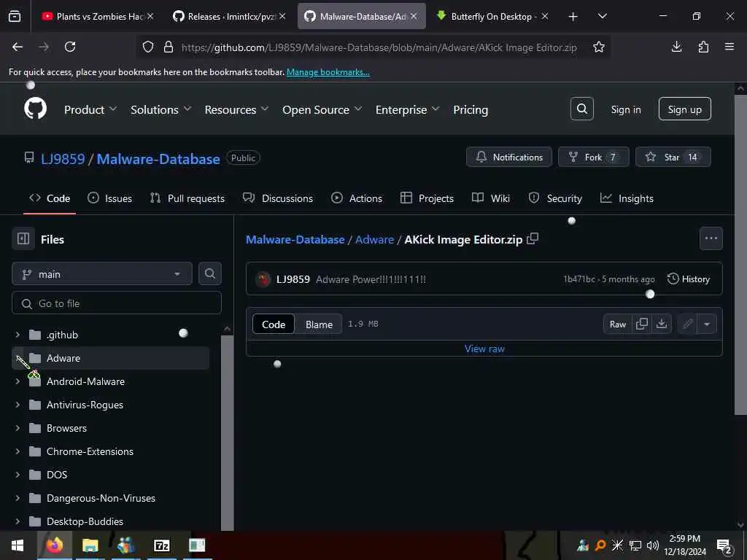Open the three-dot more file actions menu
The width and height of the screenshot is (747, 560).
(711, 238)
